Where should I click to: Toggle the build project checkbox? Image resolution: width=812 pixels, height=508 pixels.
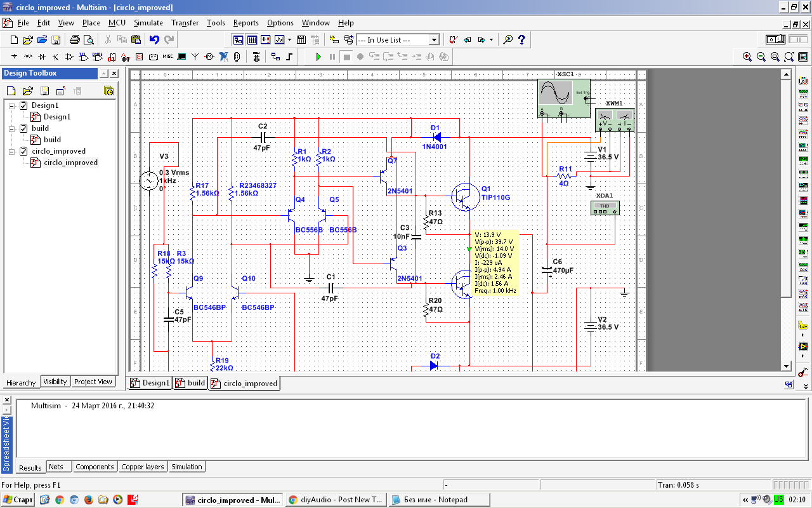click(x=23, y=128)
